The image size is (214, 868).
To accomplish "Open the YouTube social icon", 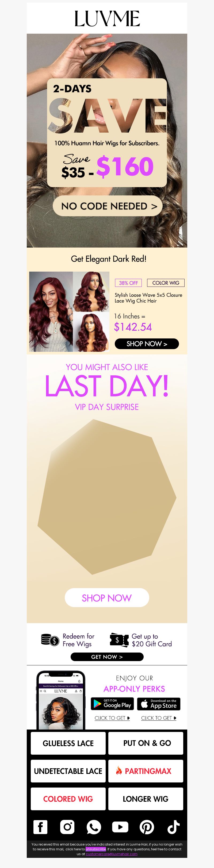I will tap(120, 827).
